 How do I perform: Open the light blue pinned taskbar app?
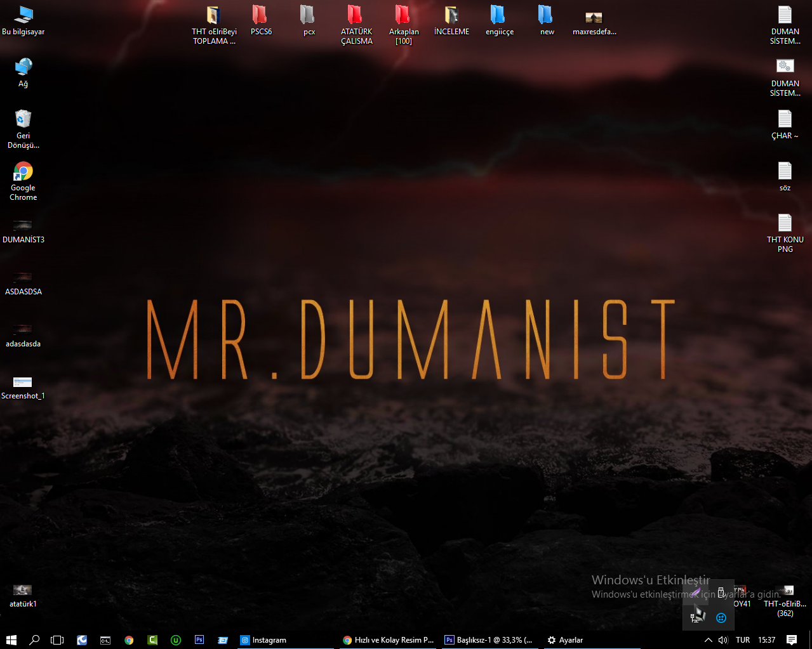tap(223, 640)
